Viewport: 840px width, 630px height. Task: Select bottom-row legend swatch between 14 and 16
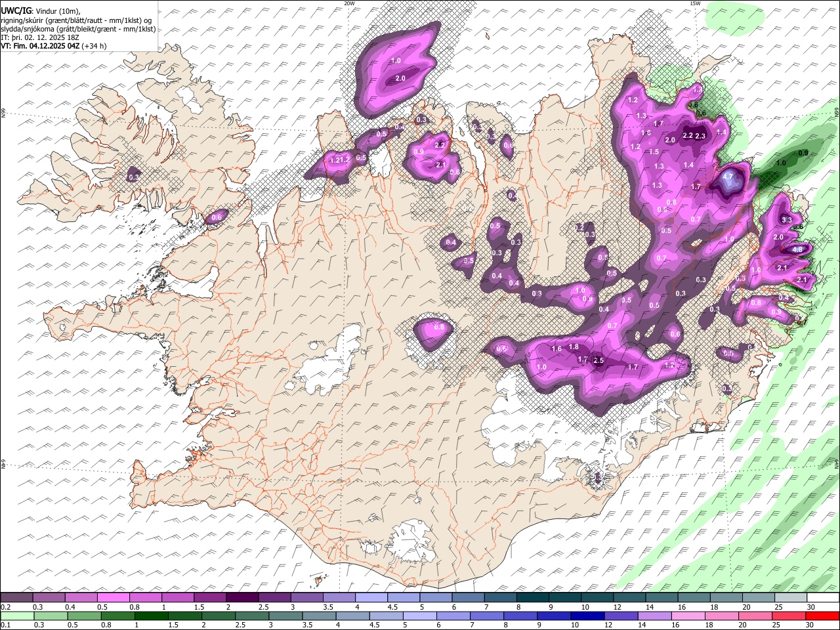coord(654,616)
